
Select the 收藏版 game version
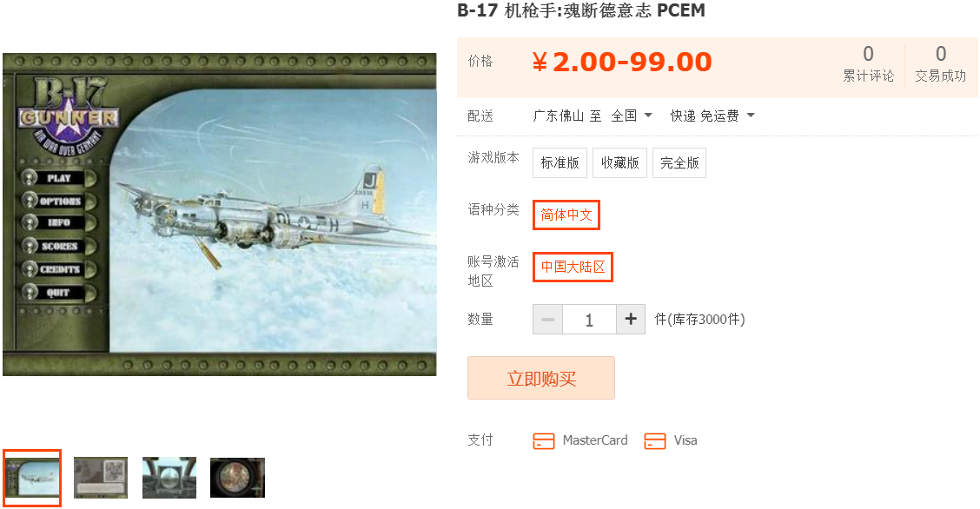click(620, 163)
